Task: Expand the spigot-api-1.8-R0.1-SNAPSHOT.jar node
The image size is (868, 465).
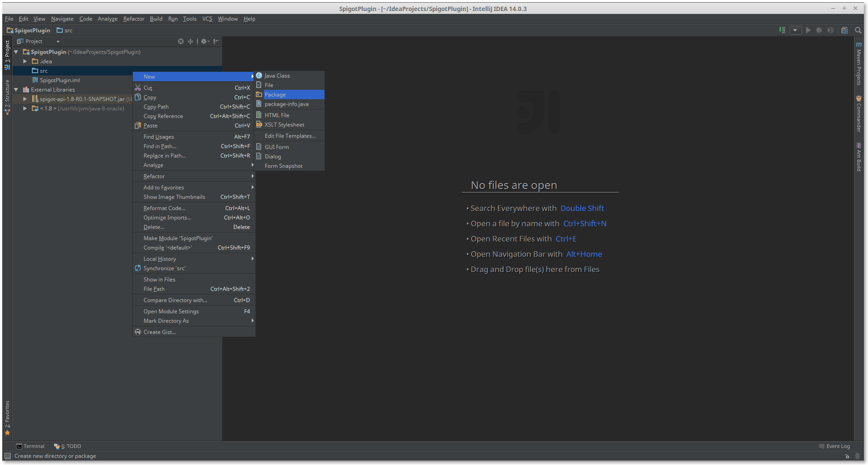Action: click(x=25, y=99)
